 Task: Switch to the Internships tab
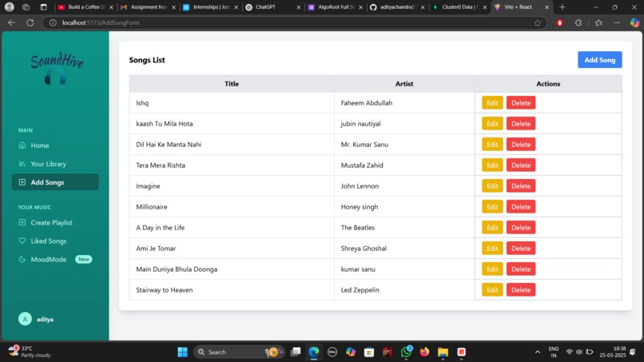click(x=211, y=7)
